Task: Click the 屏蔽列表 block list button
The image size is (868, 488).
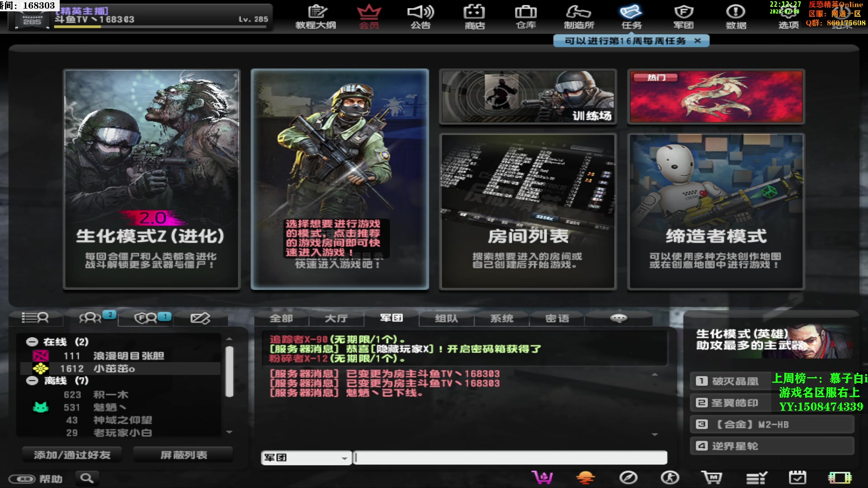Action: pos(184,455)
